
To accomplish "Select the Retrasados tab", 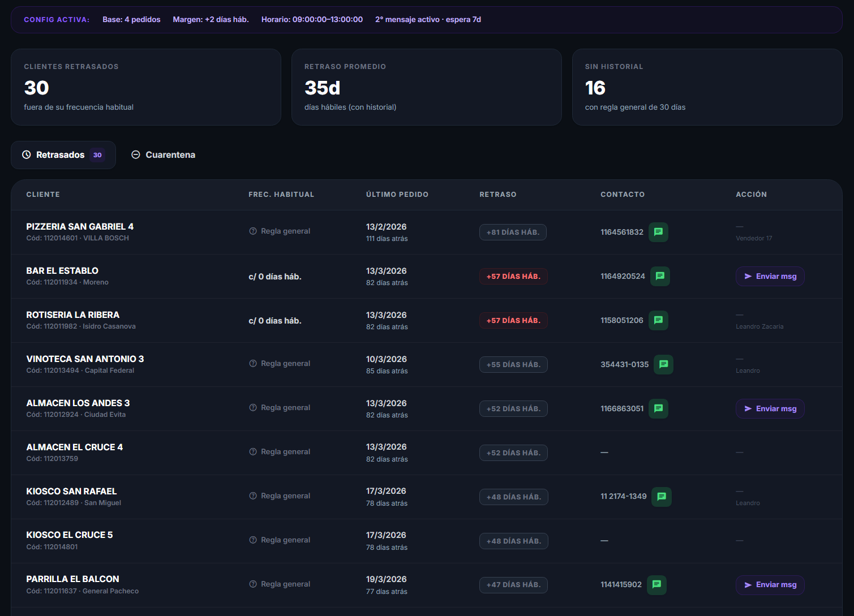I will (x=63, y=155).
